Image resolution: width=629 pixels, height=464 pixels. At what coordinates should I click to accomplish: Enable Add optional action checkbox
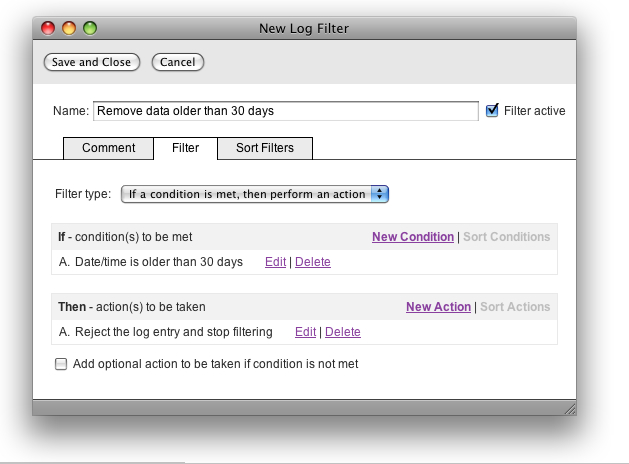61,365
